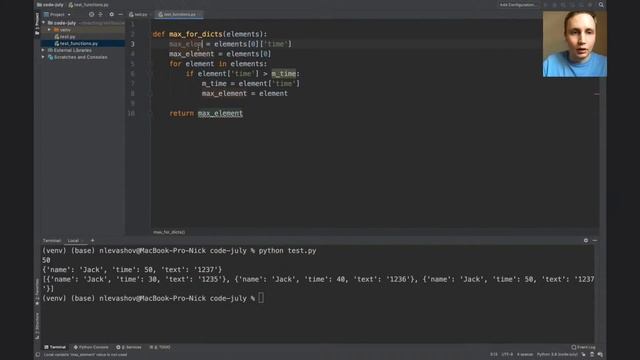Click the 'for element in elements:' line
Viewport: 640px width, 360px height.
point(218,64)
